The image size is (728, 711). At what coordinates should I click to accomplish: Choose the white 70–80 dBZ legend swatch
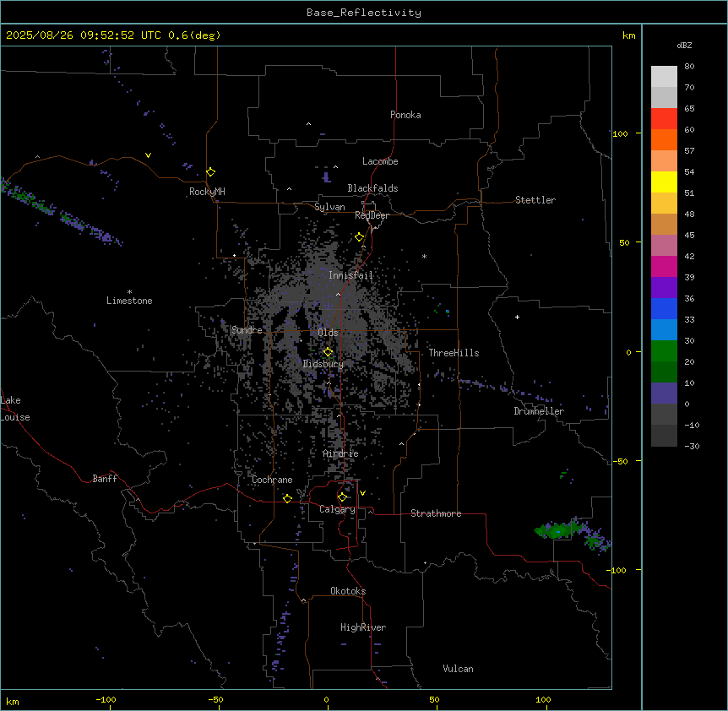(x=664, y=77)
